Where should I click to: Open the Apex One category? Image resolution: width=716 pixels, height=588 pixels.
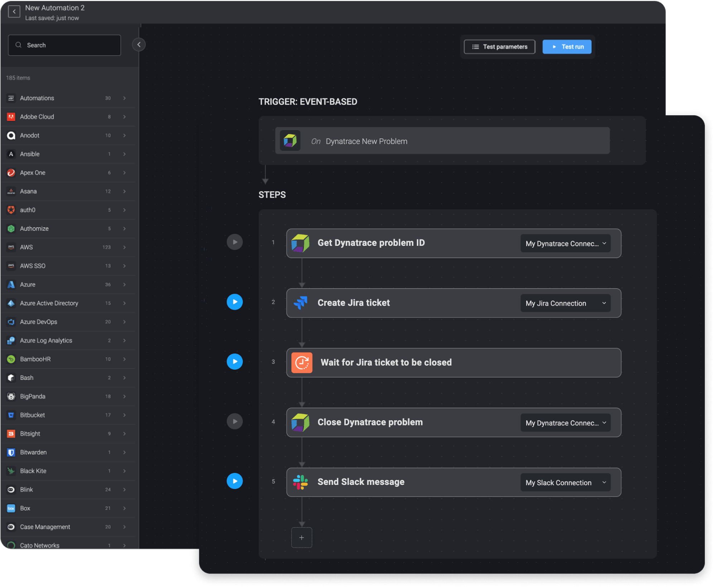point(68,173)
